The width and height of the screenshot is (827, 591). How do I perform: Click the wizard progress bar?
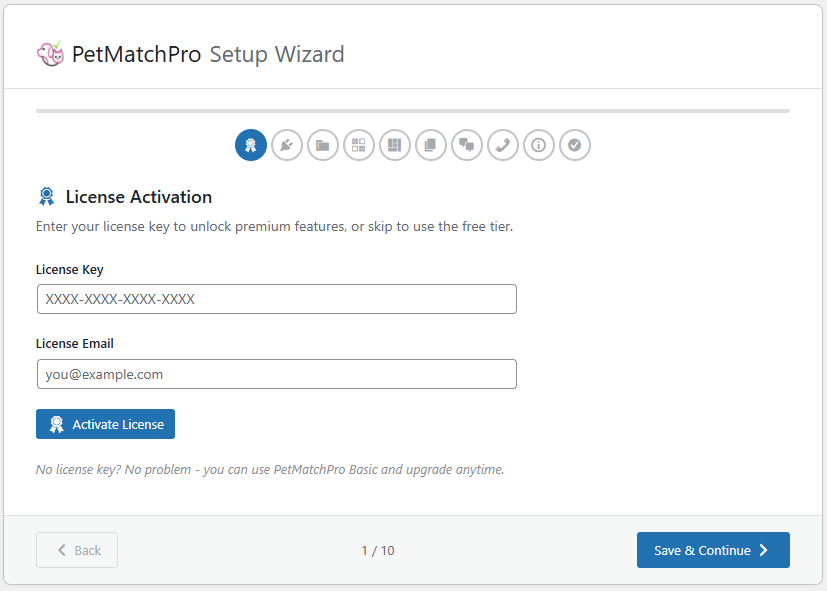pyautogui.click(x=412, y=111)
